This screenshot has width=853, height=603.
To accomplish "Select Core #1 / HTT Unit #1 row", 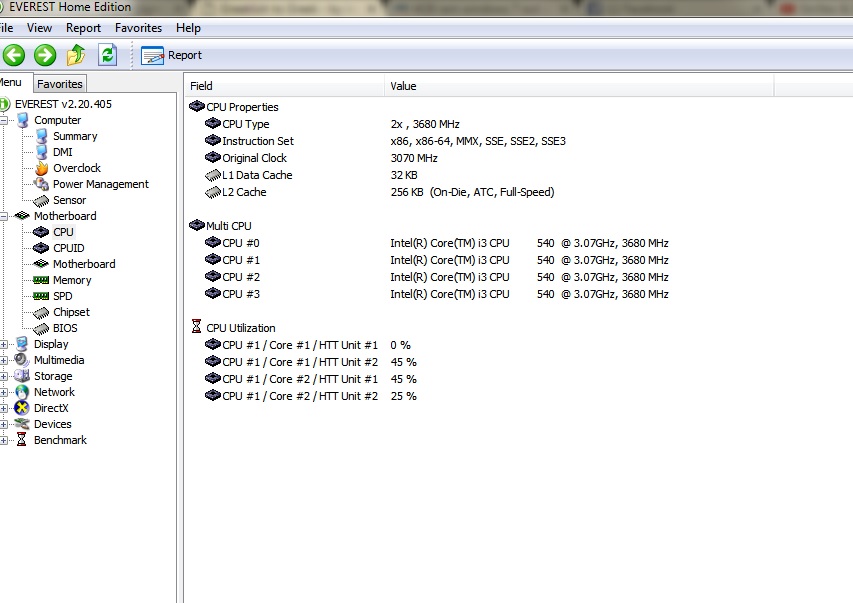I will [308, 345].
